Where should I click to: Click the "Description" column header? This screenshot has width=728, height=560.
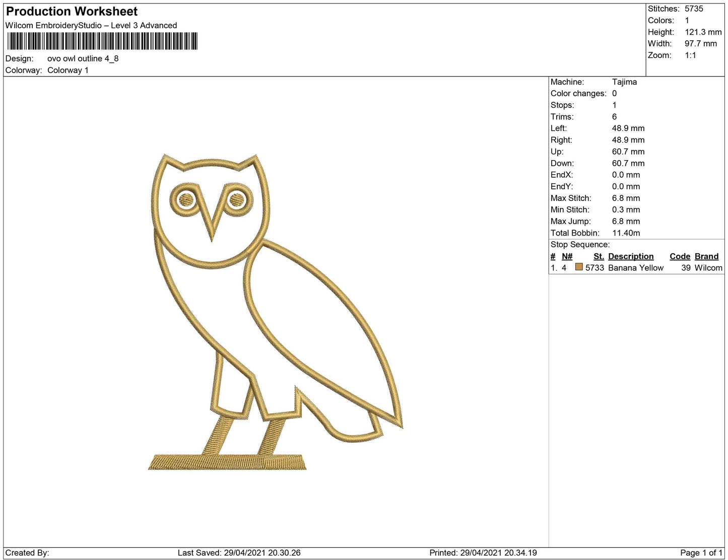pos(631,256)
